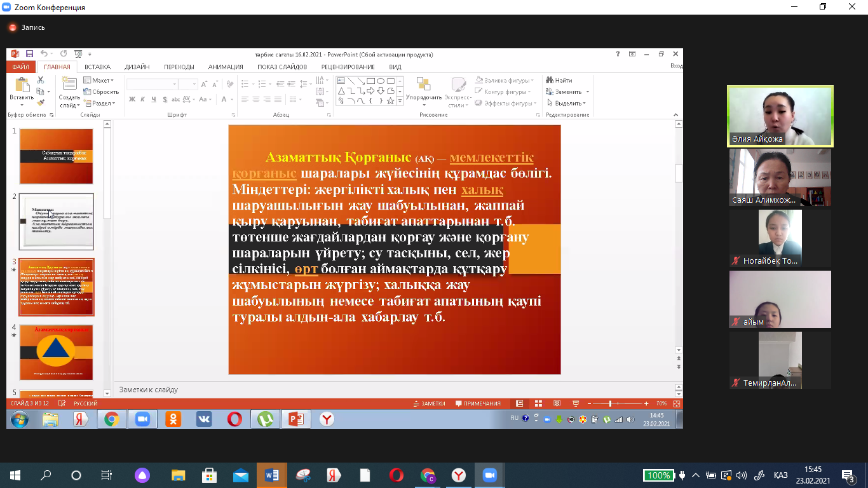Image resolution: width=868 pixels, height=488 pixels.
Task: Toggle italic formatting (К)
Action: [x=143, y=99]
